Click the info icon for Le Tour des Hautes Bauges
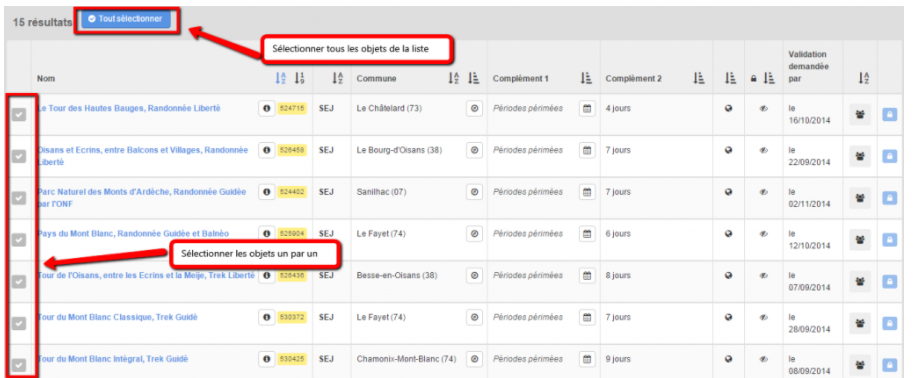Image resolution: width=914 pixels, height=378 pixels. (x=266, y=108)
